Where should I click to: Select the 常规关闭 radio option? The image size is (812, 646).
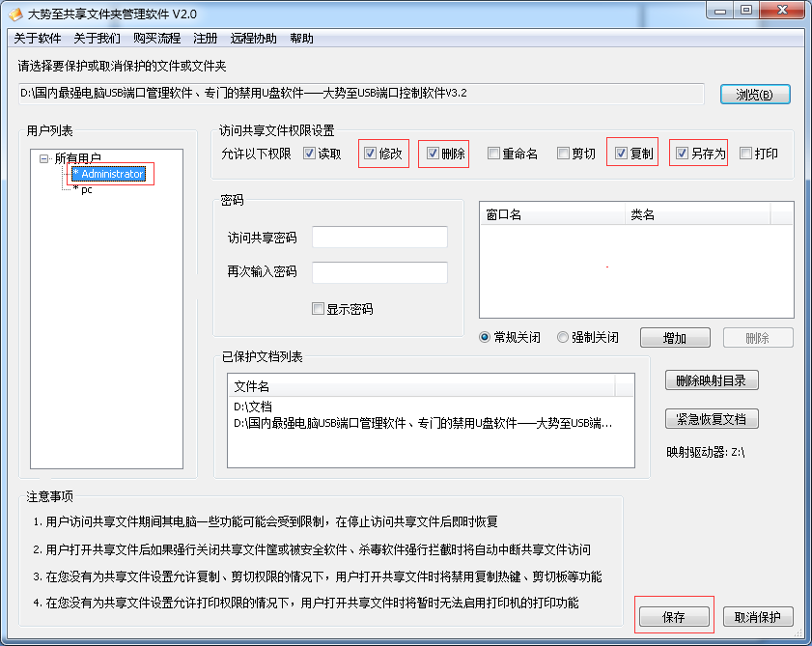click(x=486, y=337)
